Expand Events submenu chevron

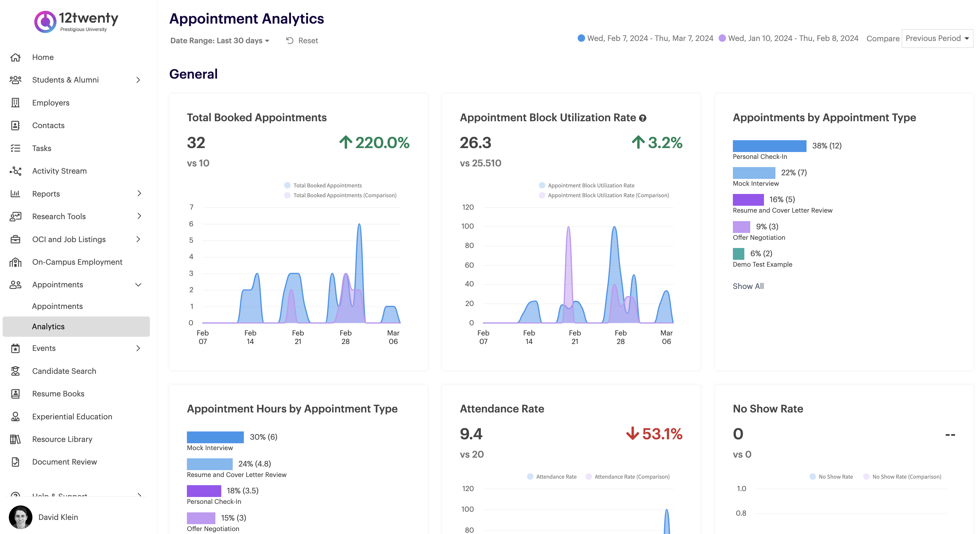point(138,348)
